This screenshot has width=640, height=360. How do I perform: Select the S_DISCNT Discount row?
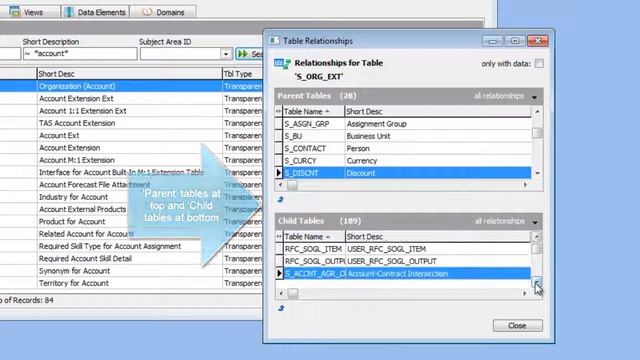tap(403, 173)
